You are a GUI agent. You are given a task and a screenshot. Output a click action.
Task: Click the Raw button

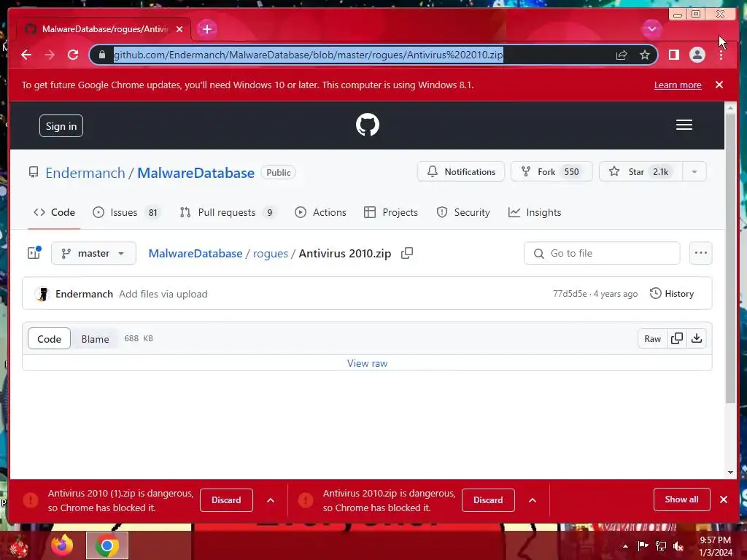(x=652, y=338)
